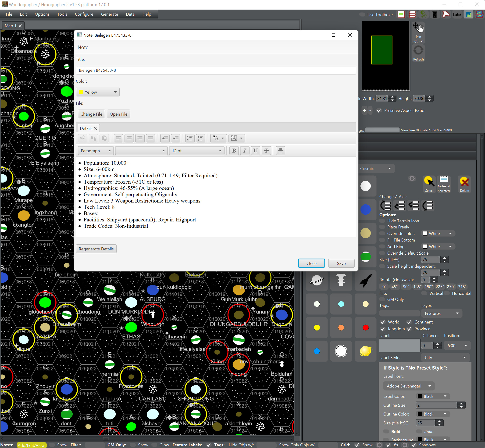Image resolution: width=485 pixels, height=448 pixels.
Task: Enable the Kingdom checkbox
Action: pos(383,329)
